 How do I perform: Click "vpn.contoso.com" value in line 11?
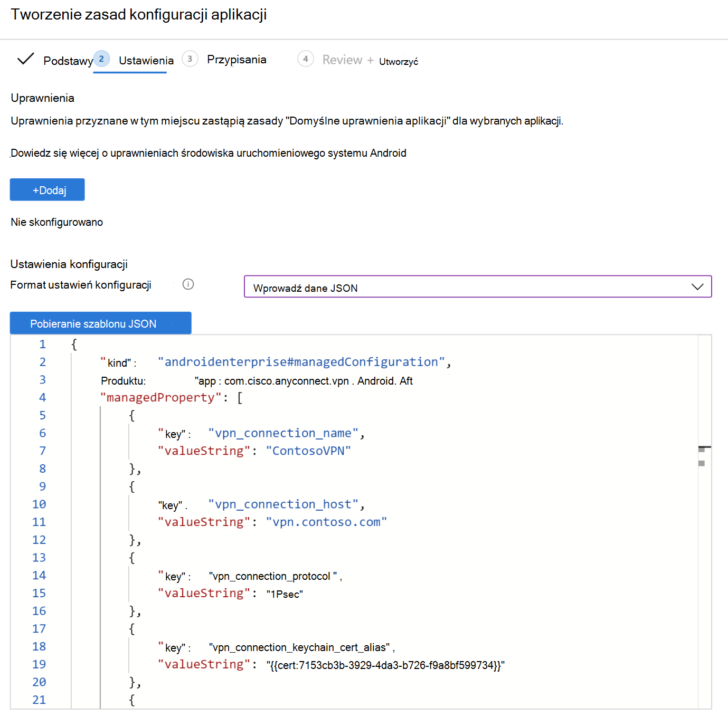pyautogui.click(x=326, y=522)
